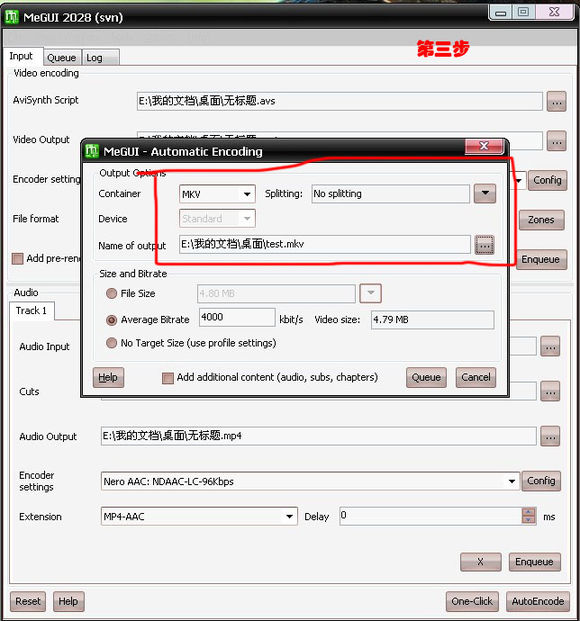Image resolution: width=580 pixels, height=621 pixels.
Task: Open the MP4-AAC Extension dropdown
Action: click(x=289, y=516)
